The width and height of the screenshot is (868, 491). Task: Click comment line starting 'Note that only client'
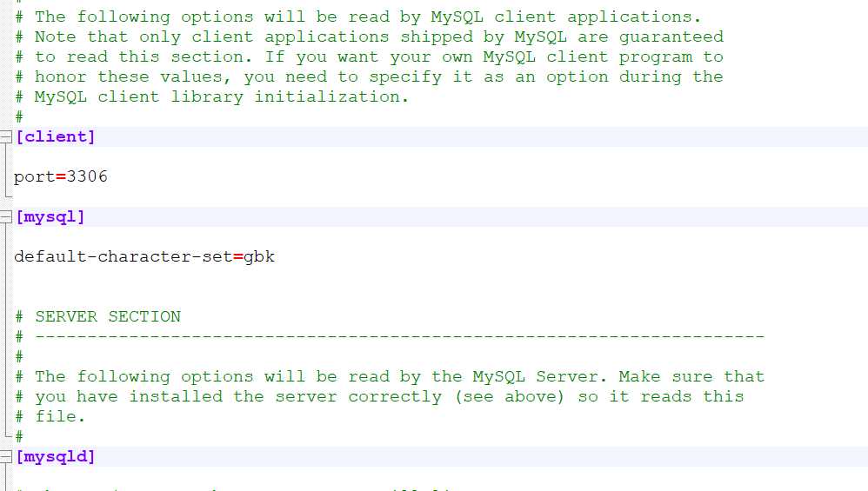pyautogui.click(x=370, y=37)
